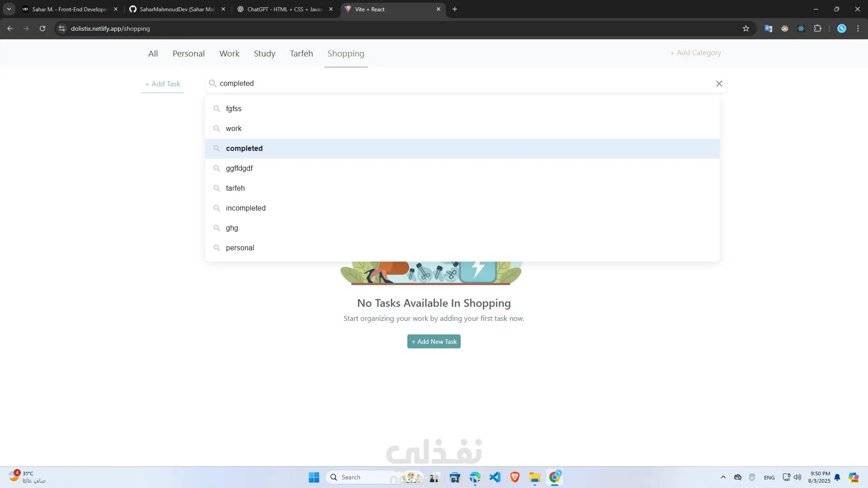
Task: Clear search with the X icon
Action: tap(719, 84)
